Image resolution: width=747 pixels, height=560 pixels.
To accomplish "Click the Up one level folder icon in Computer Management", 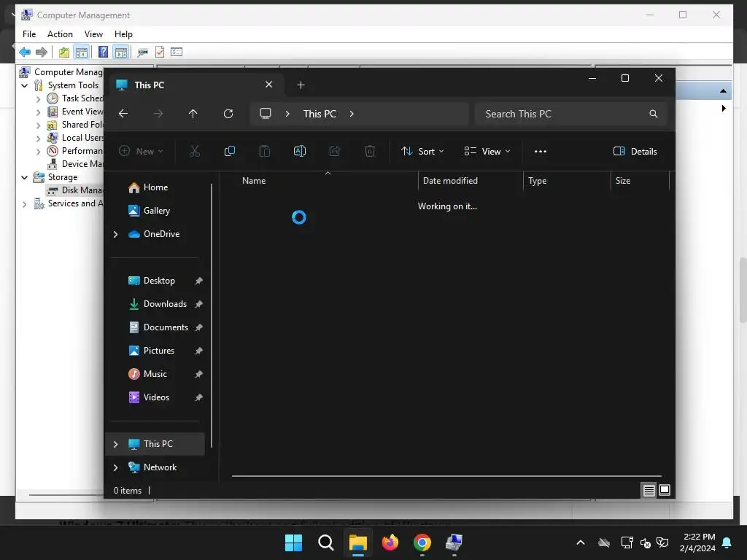I will (64, 52).
